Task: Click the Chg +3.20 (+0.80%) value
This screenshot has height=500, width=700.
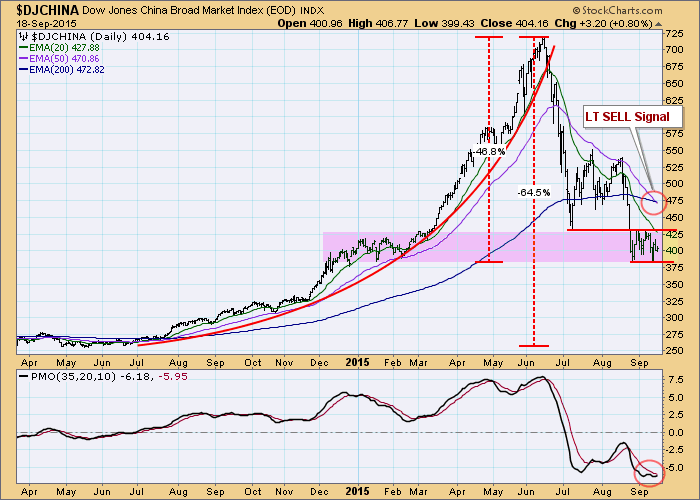Action: tap(603, 23)
